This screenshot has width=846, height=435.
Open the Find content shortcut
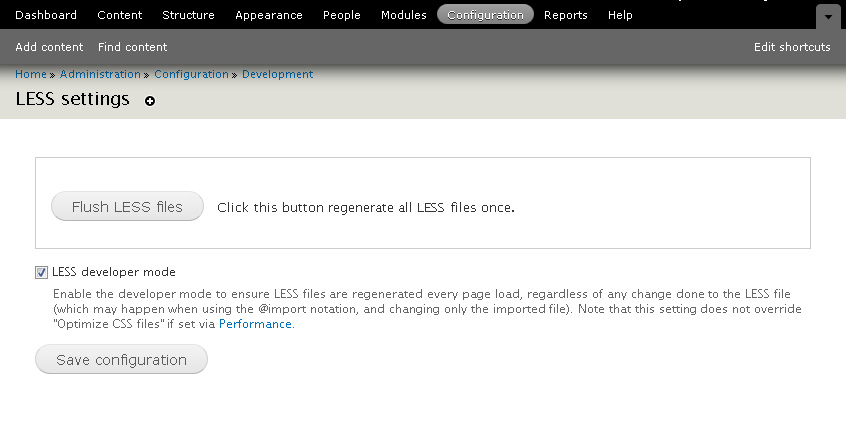[x=132, y=47]
